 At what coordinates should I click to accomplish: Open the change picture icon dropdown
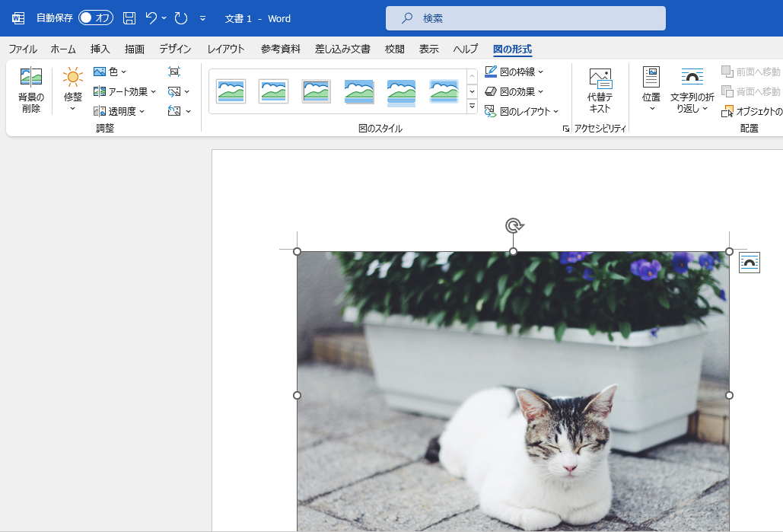pyautogui.click(x=179, y=91)
